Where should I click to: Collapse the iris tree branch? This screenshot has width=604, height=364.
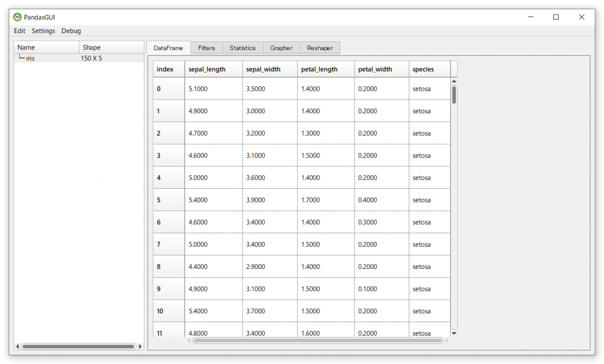[19, 58]
